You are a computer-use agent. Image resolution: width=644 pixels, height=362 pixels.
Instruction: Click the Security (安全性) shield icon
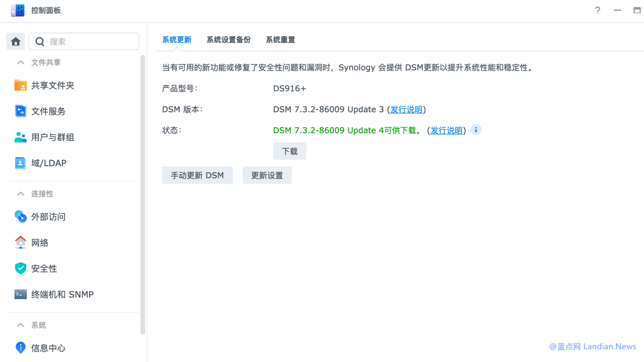point(21,268)
